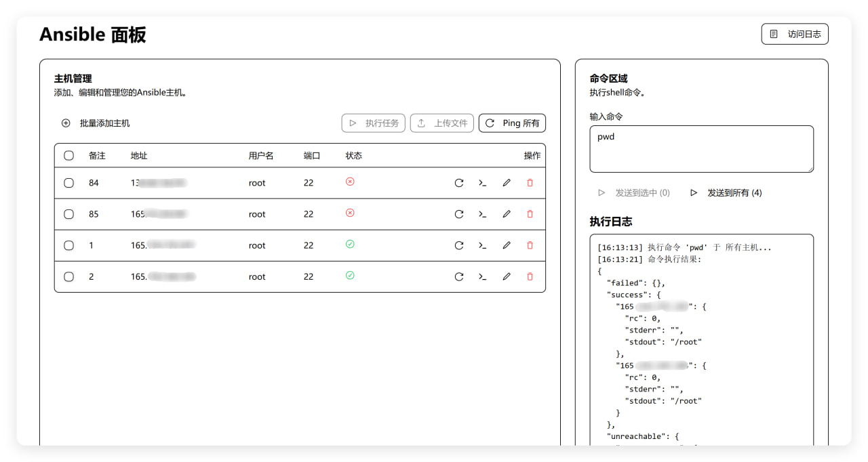868x462 pixels.
Task: Click the 地址 column header
Action: tap(139, 156)
